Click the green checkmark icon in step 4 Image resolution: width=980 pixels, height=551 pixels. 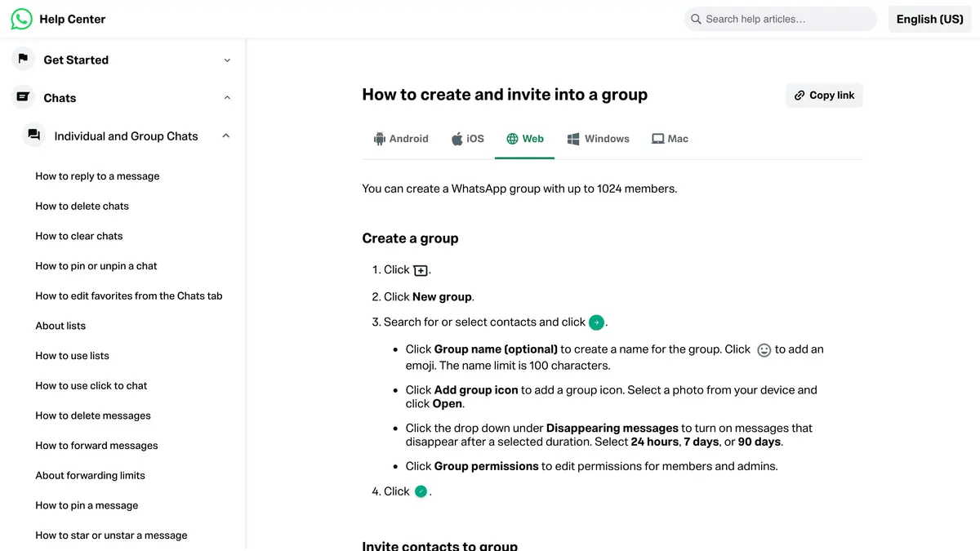coord(421,491)
